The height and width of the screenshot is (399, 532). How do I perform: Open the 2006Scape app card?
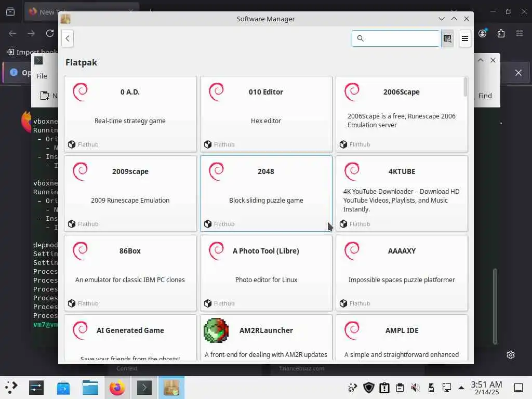click(x=402, y=114)
